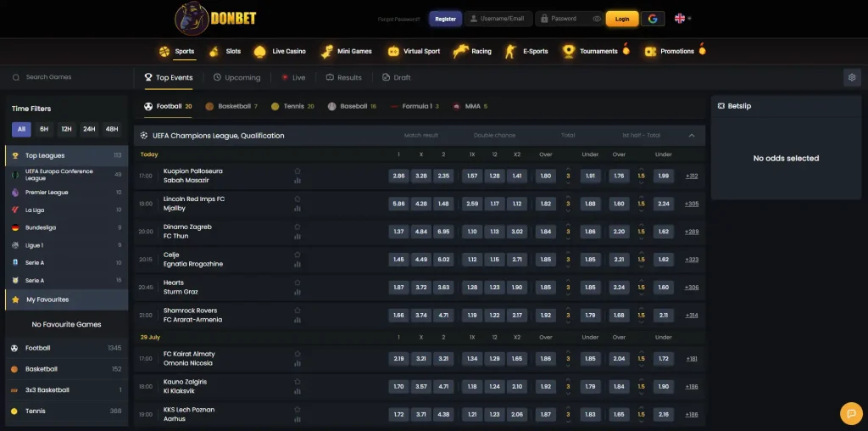Viewport: 868px width, 431px height.
Task: Apply the 6H time filter
Action: pyautogui.click(x=44, y=129)
